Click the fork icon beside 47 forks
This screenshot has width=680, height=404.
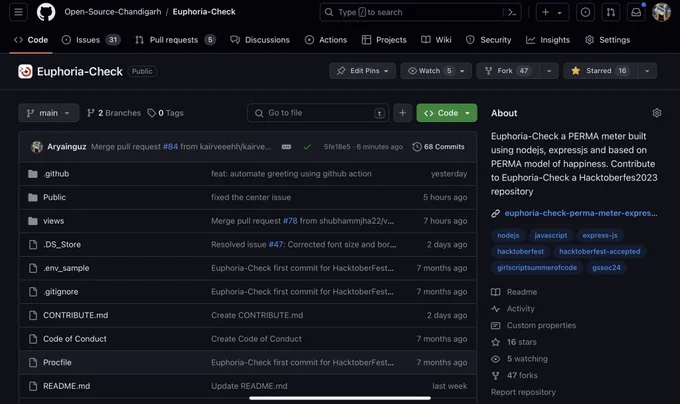pos(495,375)
